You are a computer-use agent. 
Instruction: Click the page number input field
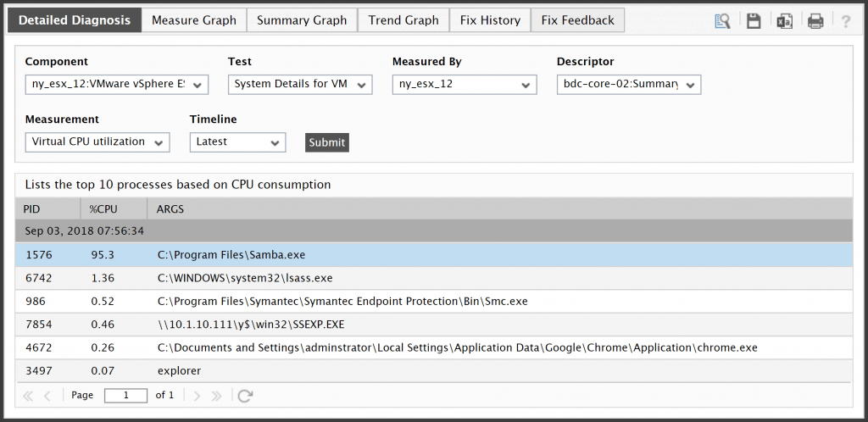coord(125,396)
